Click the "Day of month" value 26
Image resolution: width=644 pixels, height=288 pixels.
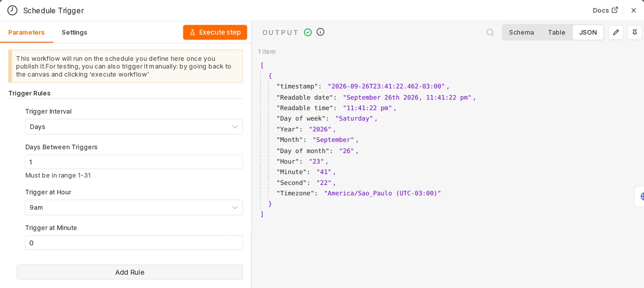coord(347,151)
